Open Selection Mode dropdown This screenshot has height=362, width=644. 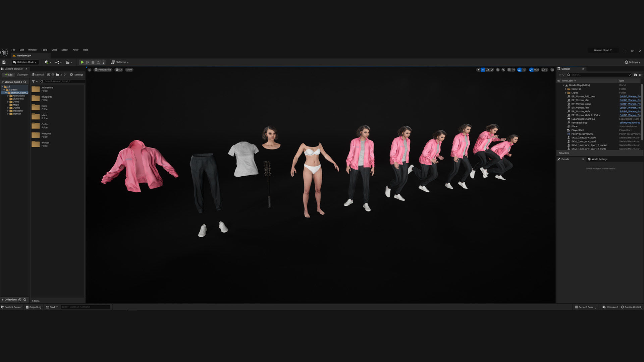coord(25,62)
